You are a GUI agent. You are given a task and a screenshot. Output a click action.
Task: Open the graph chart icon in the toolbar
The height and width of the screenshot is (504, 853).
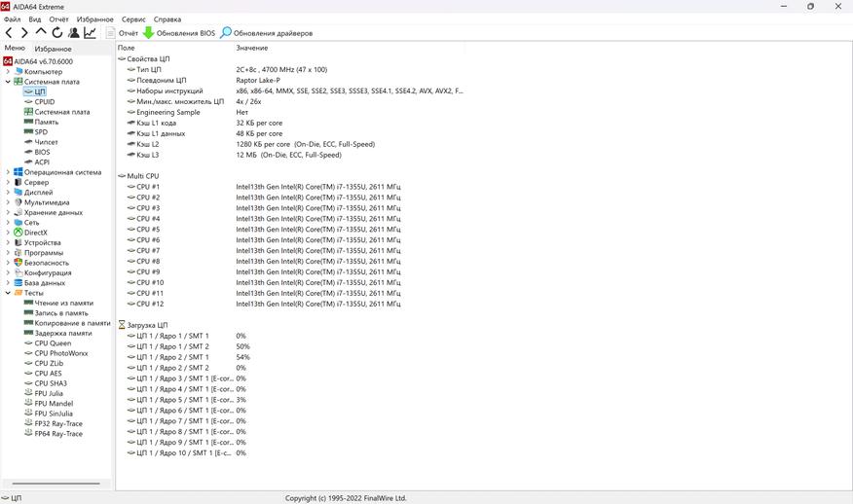(x=91, y=33)
